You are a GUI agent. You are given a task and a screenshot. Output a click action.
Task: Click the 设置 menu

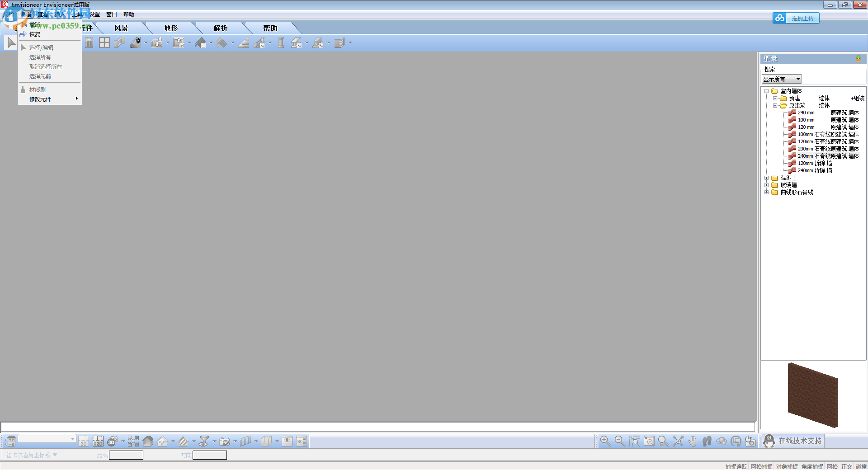pyautogui.click(x=94, y=14)
